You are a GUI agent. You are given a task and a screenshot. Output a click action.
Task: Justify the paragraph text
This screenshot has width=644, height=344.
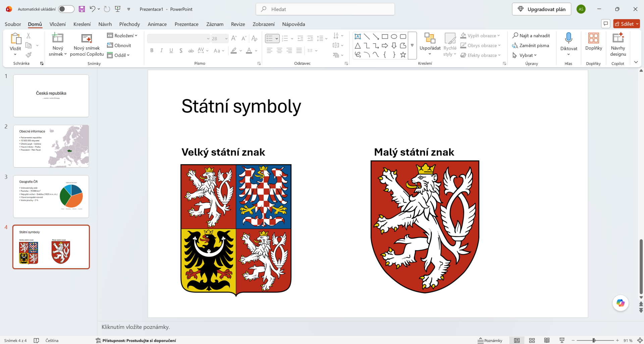coord(299,51)
